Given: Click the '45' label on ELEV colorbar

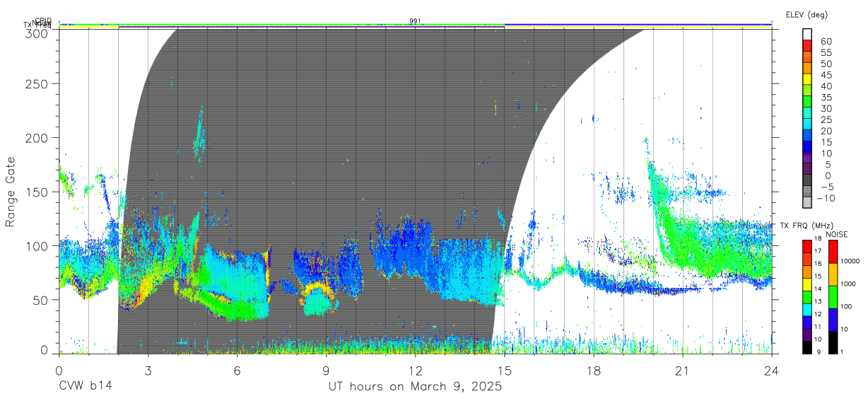Looking at the screenshot, I should pos(826,75).
